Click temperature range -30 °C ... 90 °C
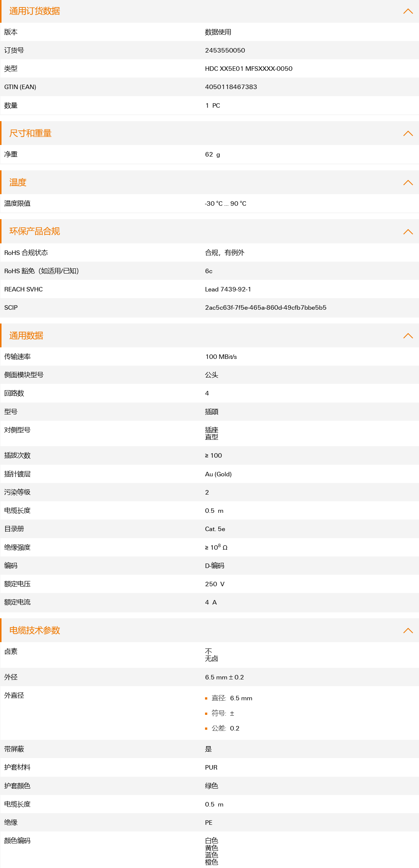This screenshot has height=868, width=419. click(226, 203)
